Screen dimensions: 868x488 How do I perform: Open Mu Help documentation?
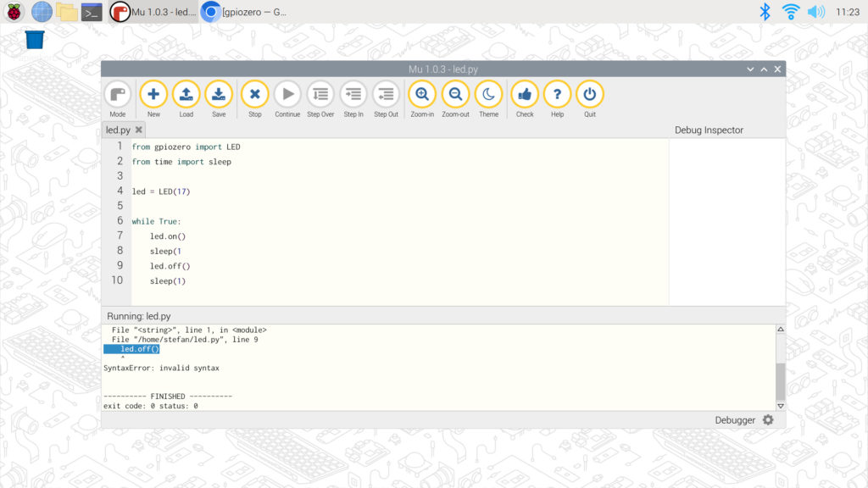(557, 95)
